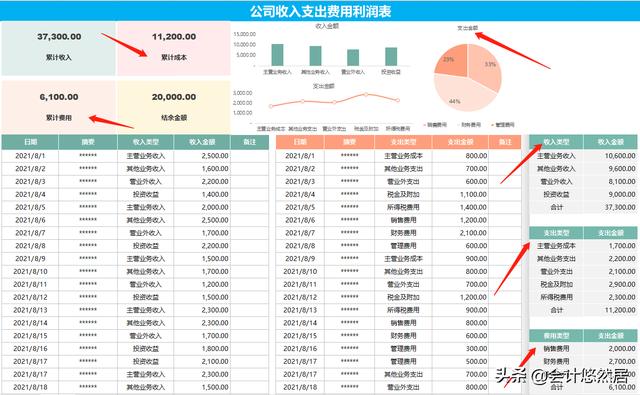Click the 支出金额 header in the orange expense table
This screenshot has height=395, width=640.
460,142
